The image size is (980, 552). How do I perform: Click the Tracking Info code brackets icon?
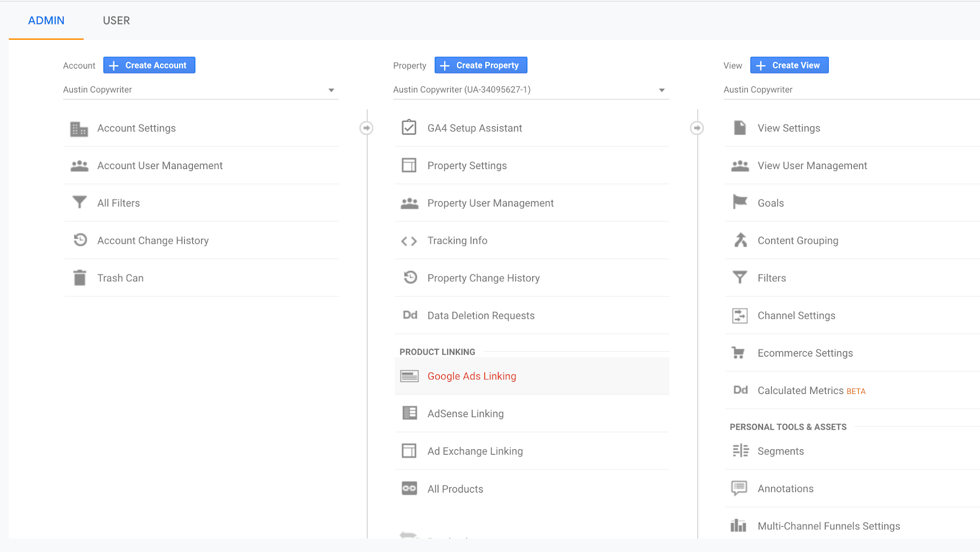coord(409,241)
